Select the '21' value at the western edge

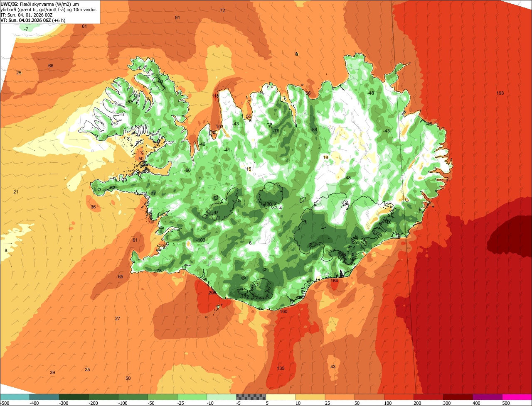(16, 192)
